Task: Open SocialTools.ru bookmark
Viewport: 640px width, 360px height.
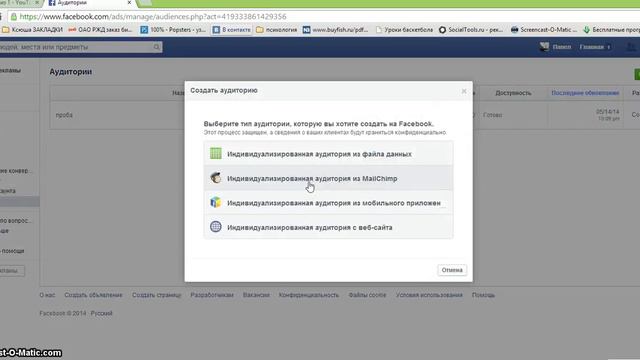Action: click(x=471, y=30)
